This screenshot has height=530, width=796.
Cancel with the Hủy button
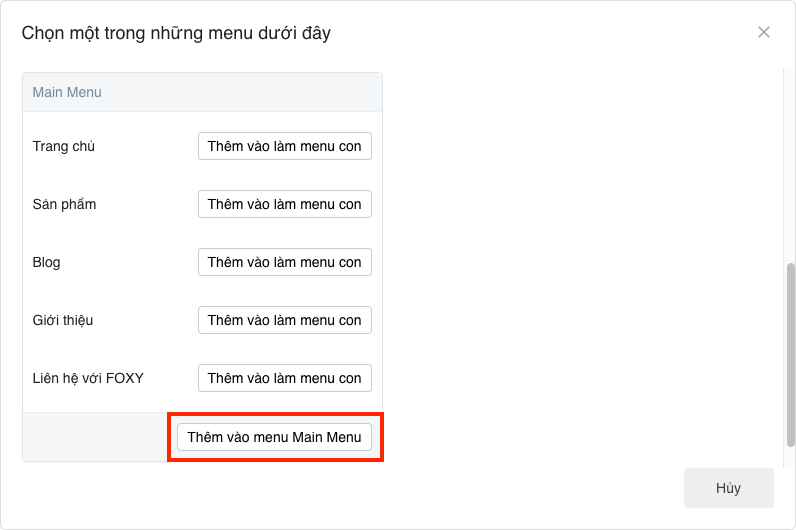click(x=728, y=488)
